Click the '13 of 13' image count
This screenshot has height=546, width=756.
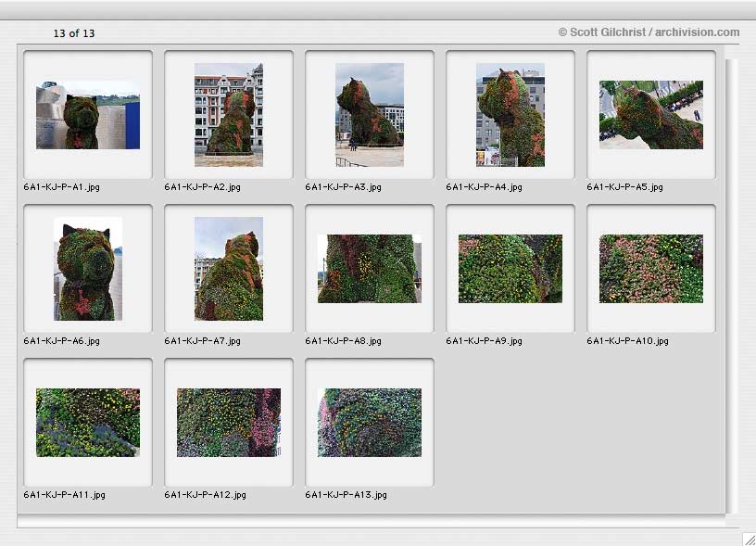(x=74, y=33)
